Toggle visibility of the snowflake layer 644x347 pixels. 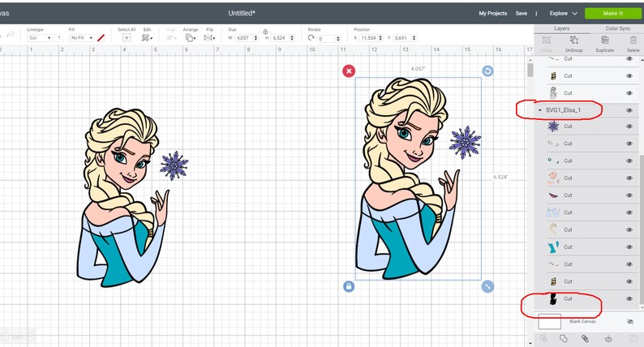click(629, 126)
